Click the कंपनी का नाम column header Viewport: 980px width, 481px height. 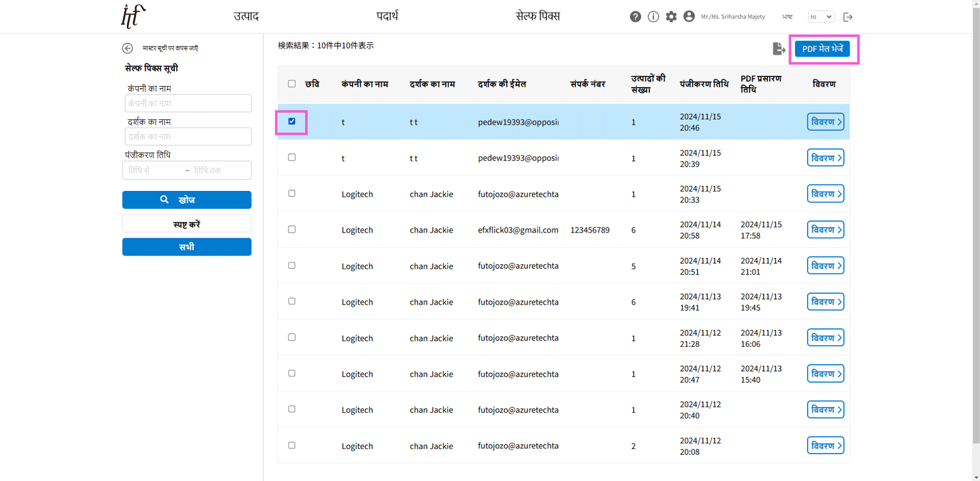click(x=365, y=84)
